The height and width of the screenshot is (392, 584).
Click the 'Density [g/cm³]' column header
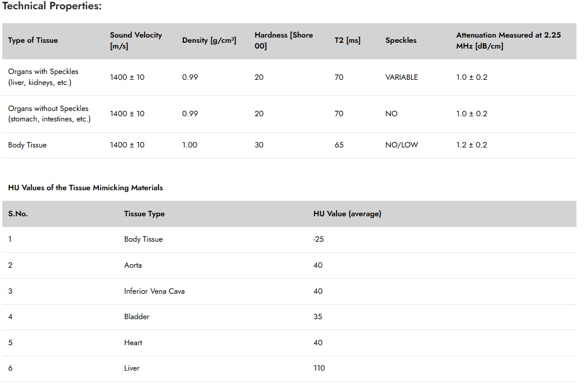click(x=209, y=40)
